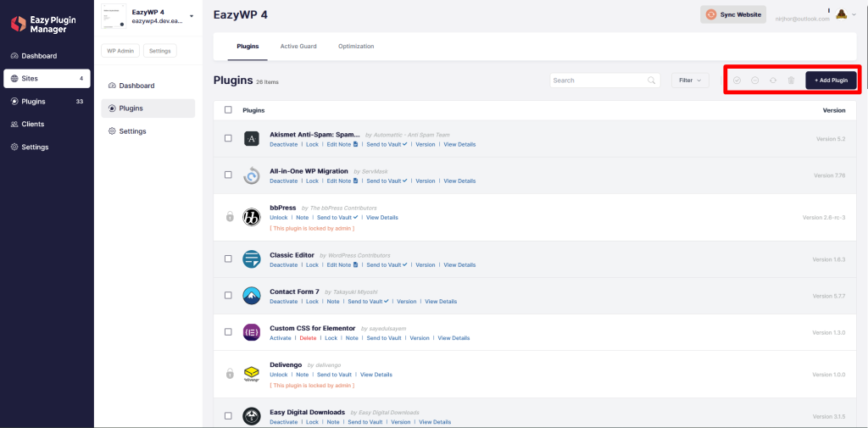Open Dashboard in the dark left sidebar
The image size is (868, 428).
[34, 56]
